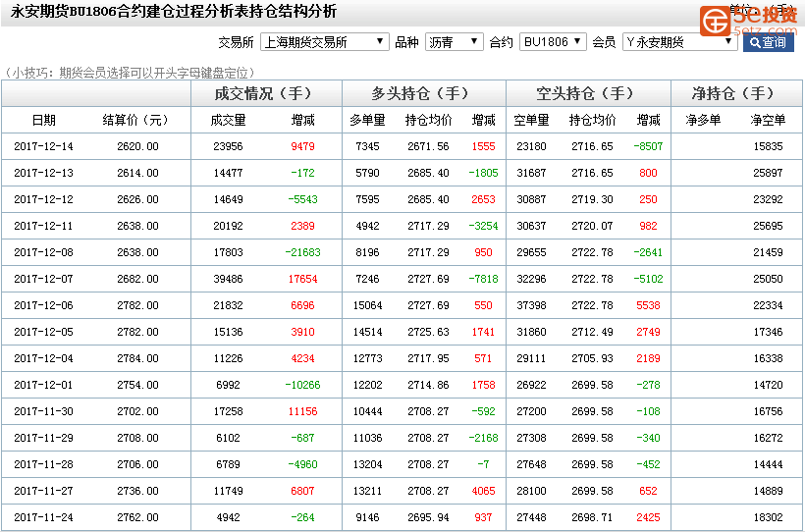
Task: Click settlement price 2614.00
Action: [x=137, y=173]
